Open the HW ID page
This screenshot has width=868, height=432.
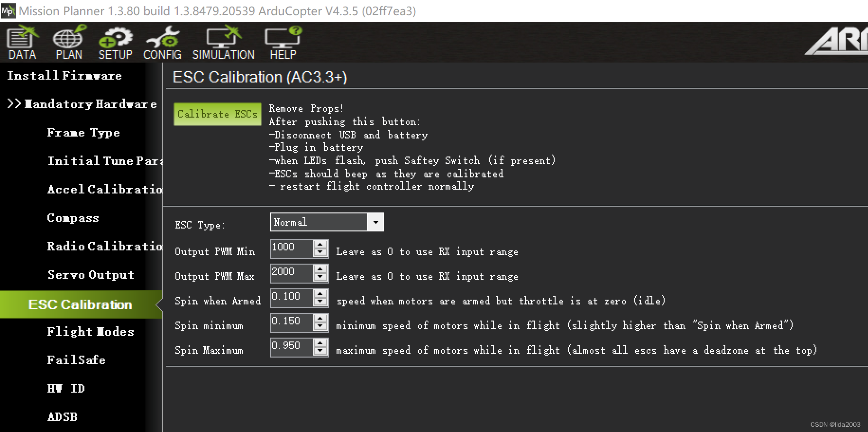66,389
